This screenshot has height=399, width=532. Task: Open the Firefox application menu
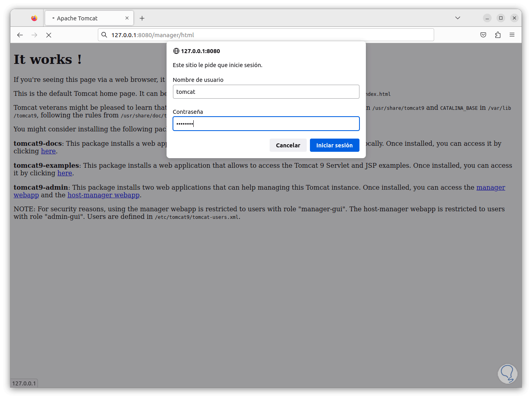(x=512, y=35)
